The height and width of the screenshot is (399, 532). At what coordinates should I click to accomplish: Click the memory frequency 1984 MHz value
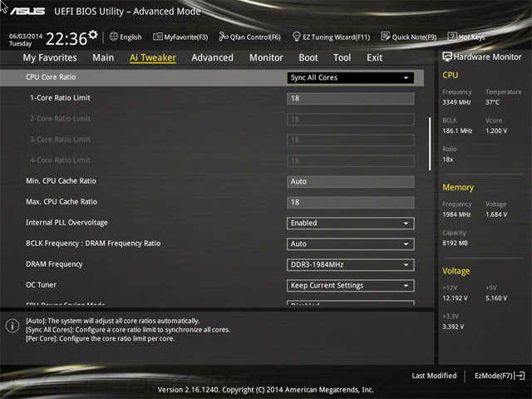456,214
